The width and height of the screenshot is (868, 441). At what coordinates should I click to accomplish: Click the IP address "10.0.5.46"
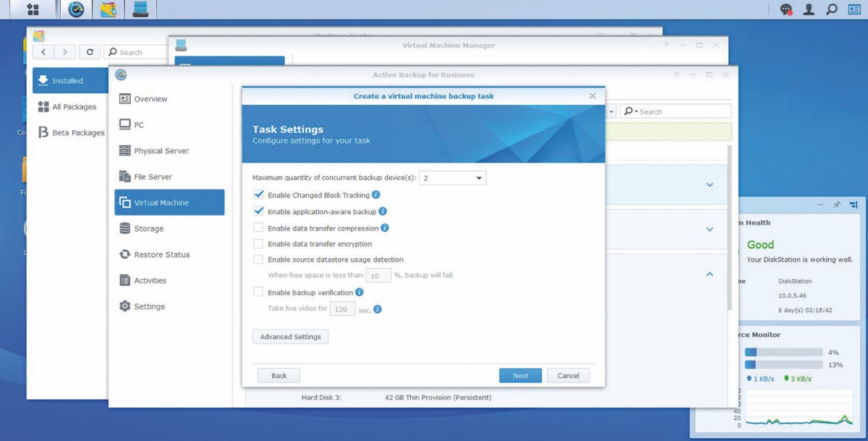(x=795, y=296)
